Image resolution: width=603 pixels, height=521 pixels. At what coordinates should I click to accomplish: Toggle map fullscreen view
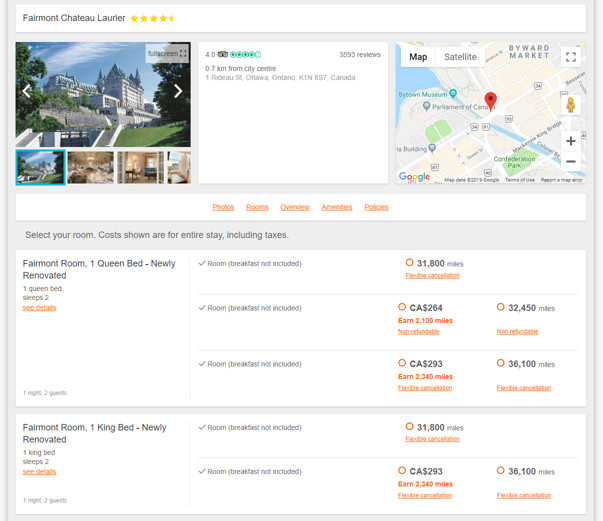pos(571,57)
